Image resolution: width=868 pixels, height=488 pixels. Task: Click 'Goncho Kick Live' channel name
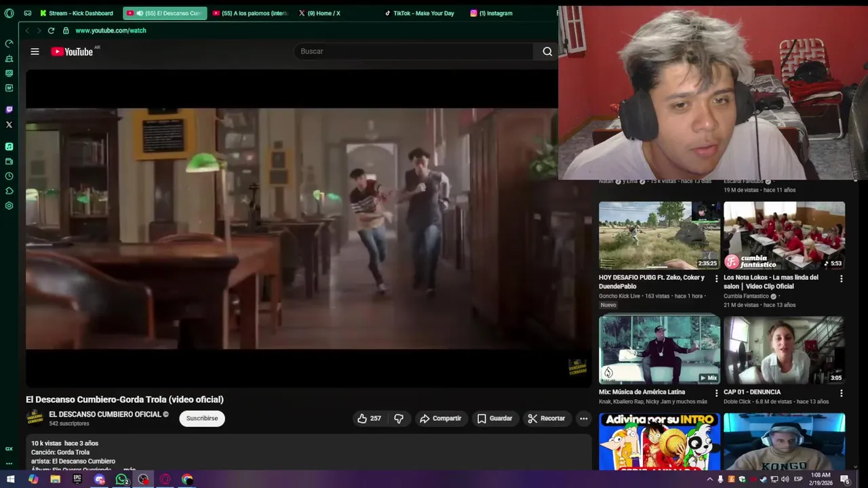pos(619,296)
